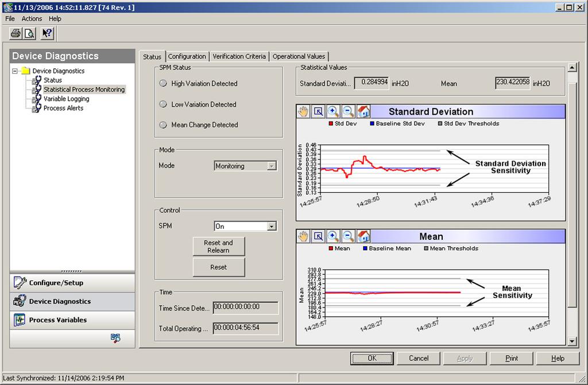Click the Total Operating time field
588x385 pixels.
click(245, 328)
